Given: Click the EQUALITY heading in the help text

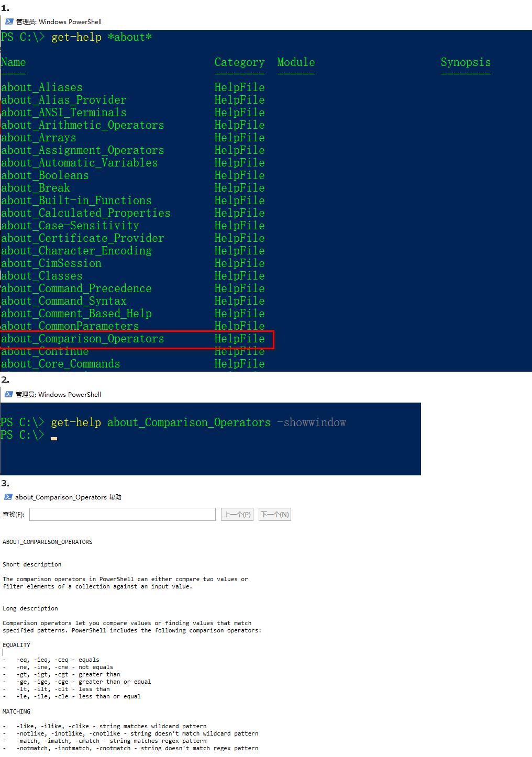Looking at the screenshot, I should [x=17, y=645].
